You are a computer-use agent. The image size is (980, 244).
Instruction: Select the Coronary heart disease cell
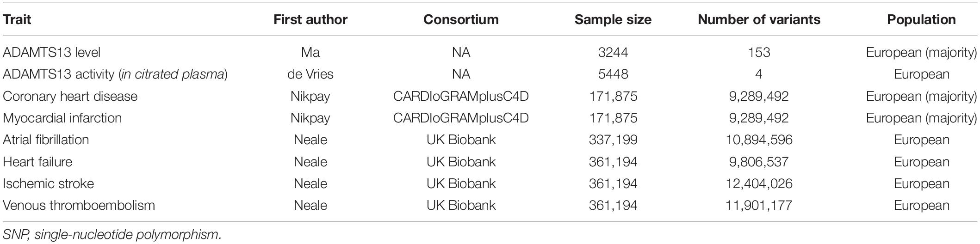point(70,96)
